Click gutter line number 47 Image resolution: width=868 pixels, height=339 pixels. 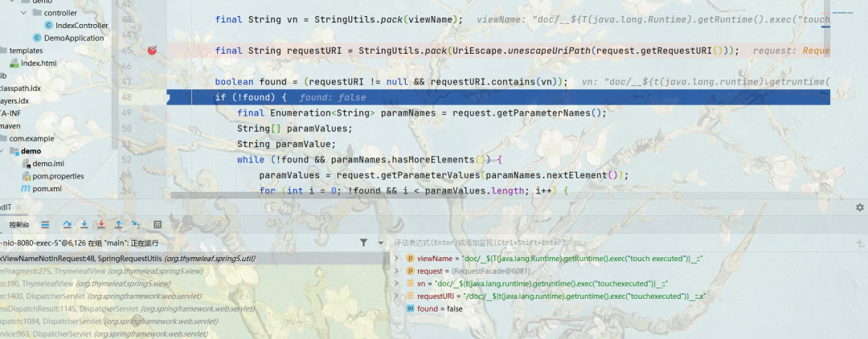[x=126, y=82]
